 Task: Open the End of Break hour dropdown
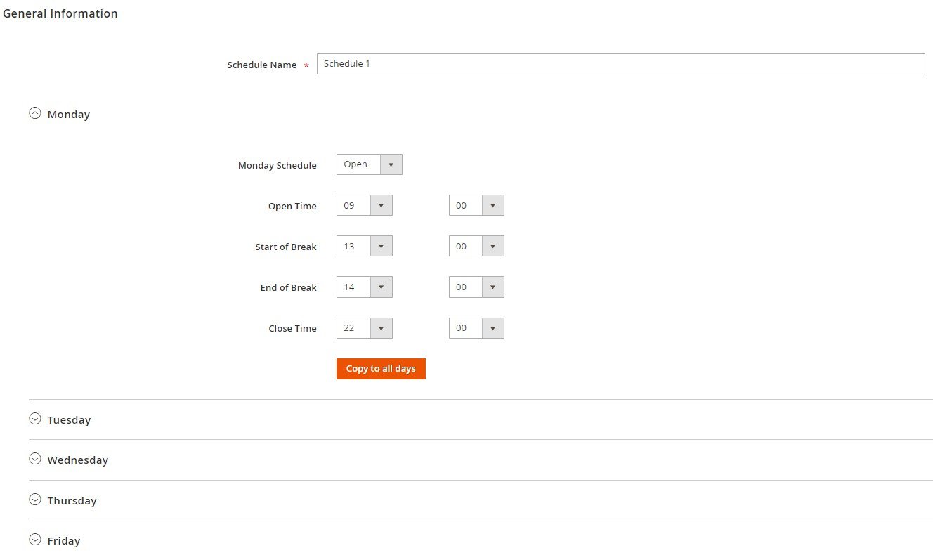[365, 287]
